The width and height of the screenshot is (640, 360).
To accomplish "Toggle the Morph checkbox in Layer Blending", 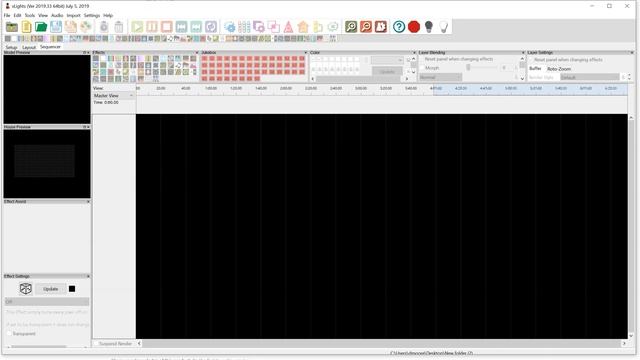I will click(x=422, y=68).
